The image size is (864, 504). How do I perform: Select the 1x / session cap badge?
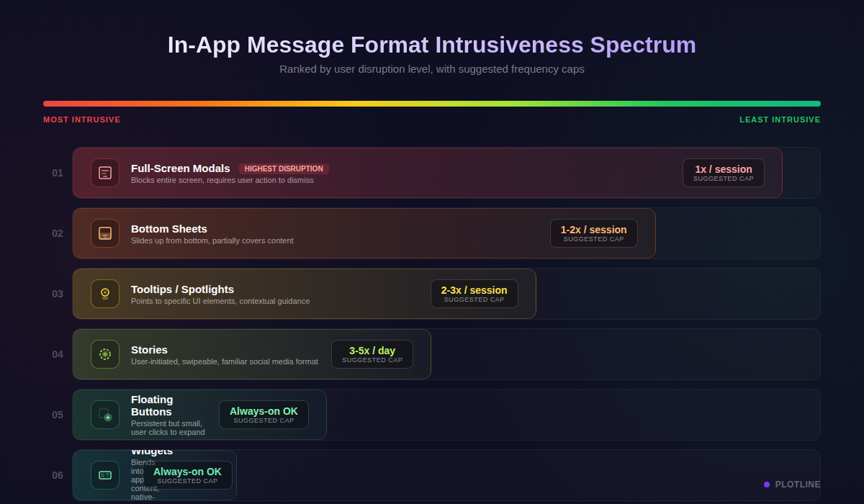[x=723, y=173]
